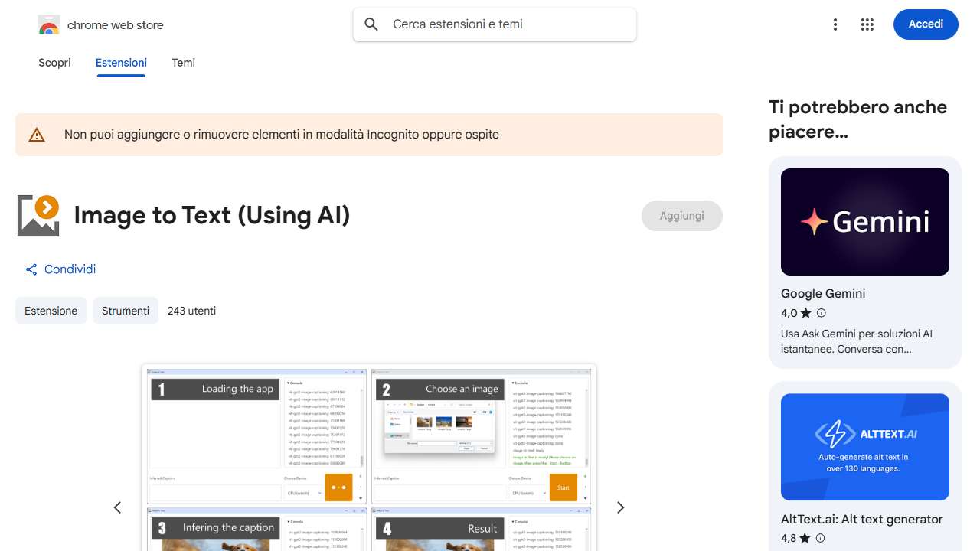980x551 pixels.
Task: Open the Strumenti category link
Action: pyautogui.click(x=126, y=311)
